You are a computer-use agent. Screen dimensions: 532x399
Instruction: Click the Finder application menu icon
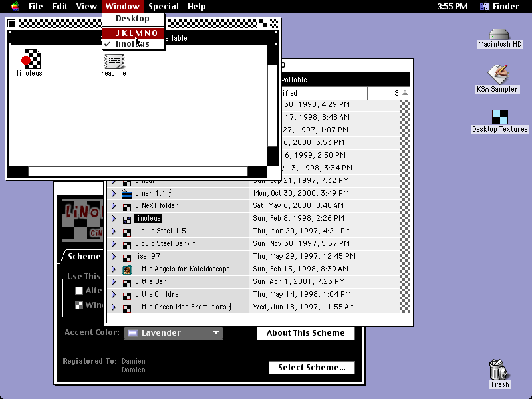485,7
